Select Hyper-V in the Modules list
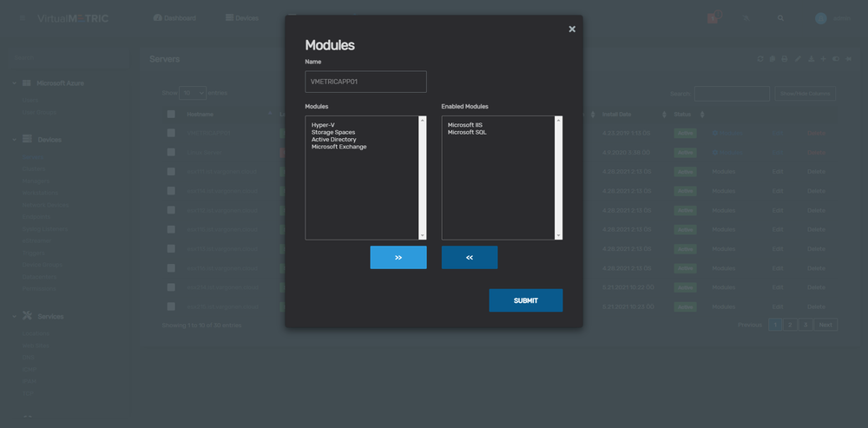868x428 pixels. [x=323, y=125]
